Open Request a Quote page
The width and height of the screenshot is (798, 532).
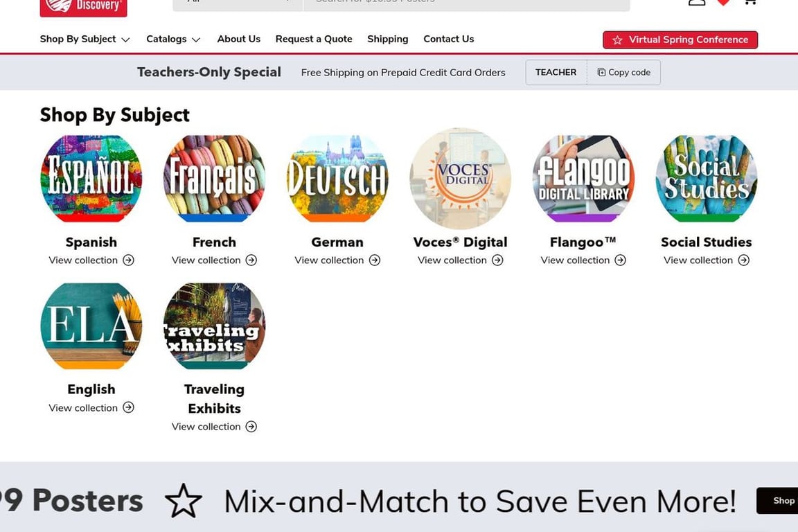[314, 39]
